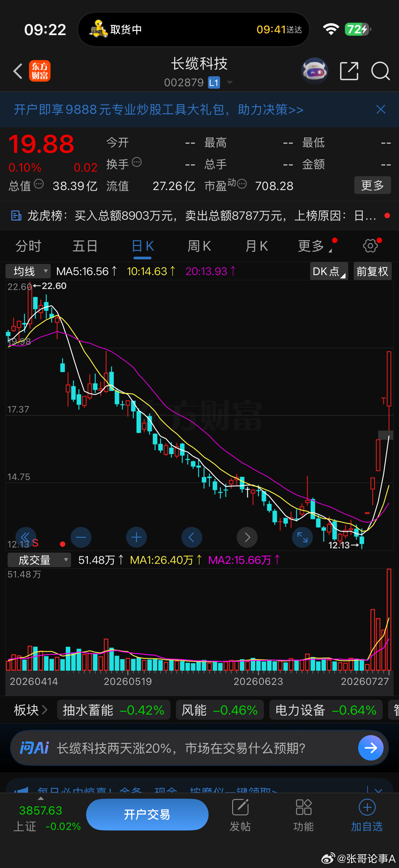Move chart right with right chevron
399x868 pixels.
pyautogui.click(x=247, y=537)
